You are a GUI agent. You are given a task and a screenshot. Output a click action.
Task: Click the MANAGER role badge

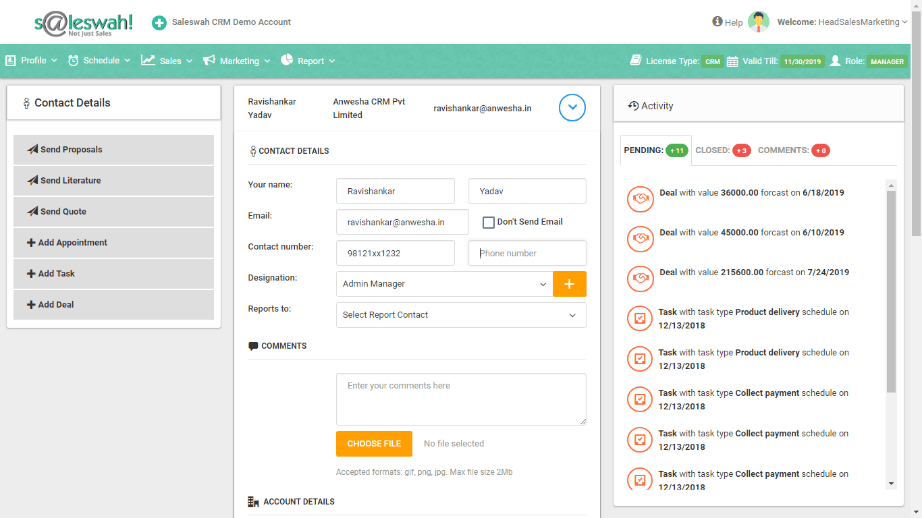[887, 61]
